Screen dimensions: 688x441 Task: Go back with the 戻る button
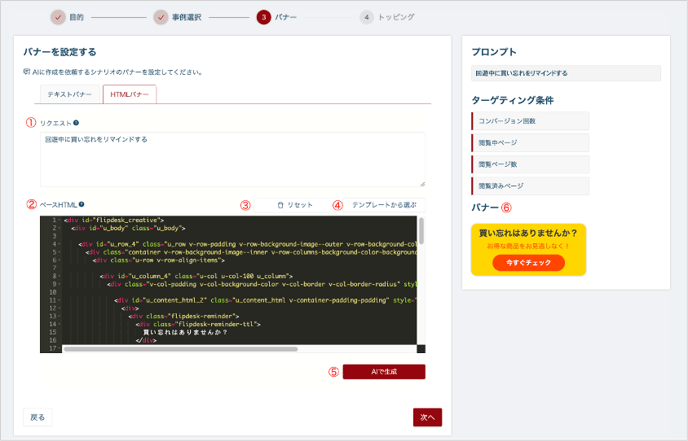37,417
